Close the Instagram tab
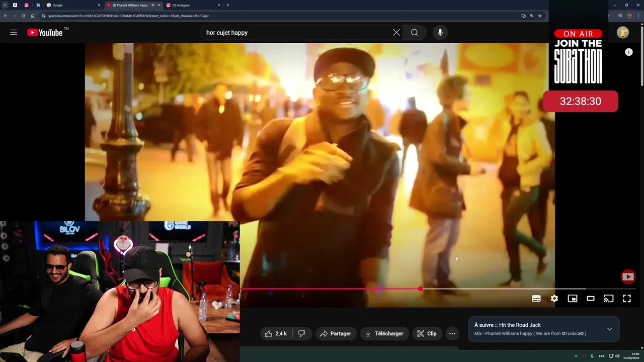 point(219,5)
